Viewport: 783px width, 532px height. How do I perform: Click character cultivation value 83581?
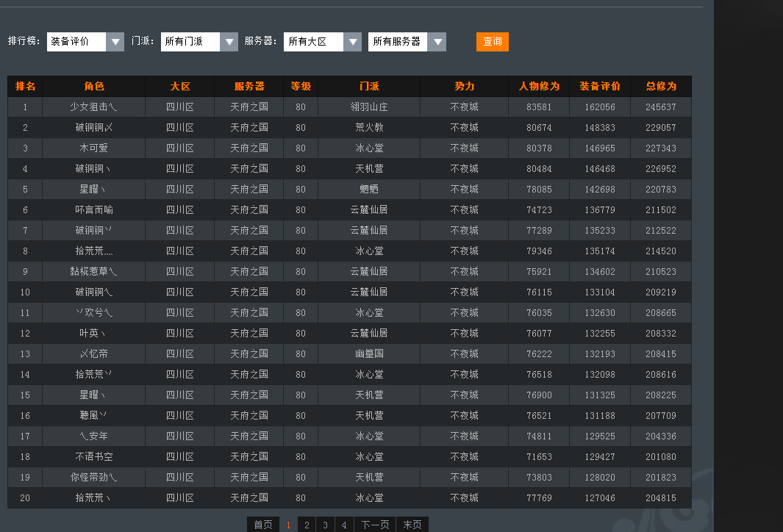[x=539, y=107]
